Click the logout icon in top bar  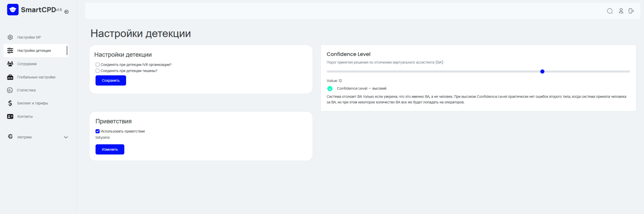click(631, 11)
